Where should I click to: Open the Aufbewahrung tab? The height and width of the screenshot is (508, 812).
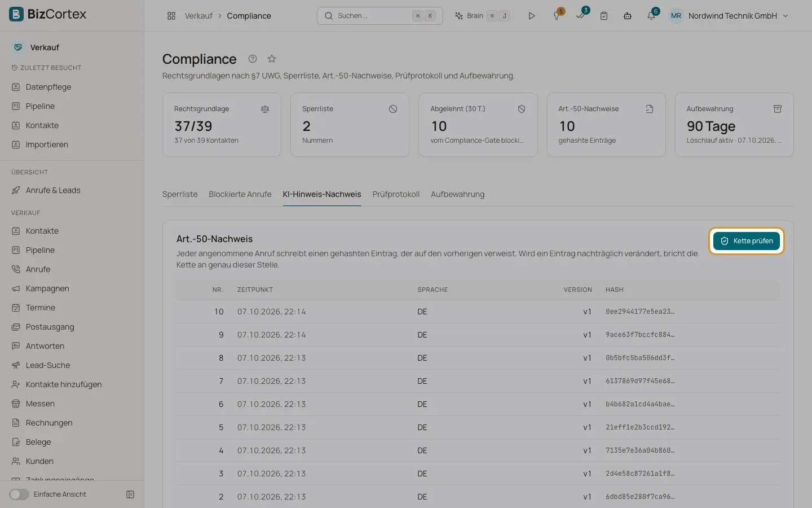(x=457, y=194)
